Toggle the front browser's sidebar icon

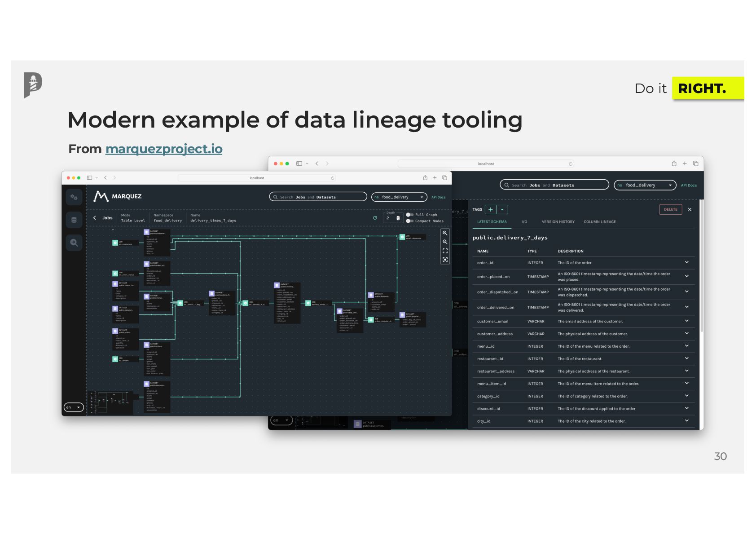[x=89, y=178]
